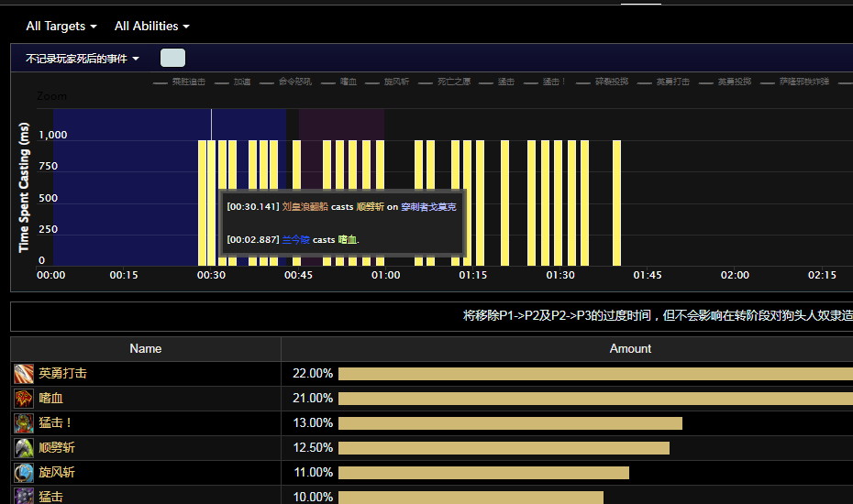The height and width of the screenshot is (504, 853).
Task: Click the ability icon in the 10.00% row
Action: 24,496
